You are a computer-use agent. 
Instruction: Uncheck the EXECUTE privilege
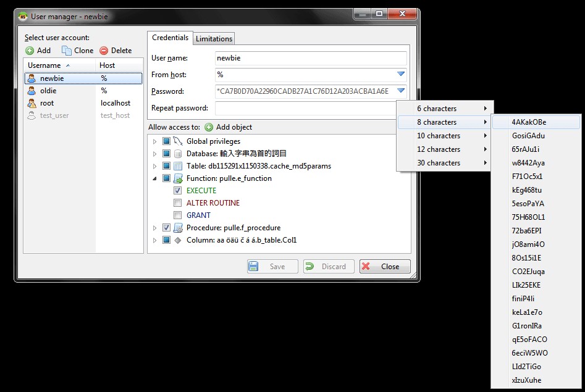[x=177, y=190]
